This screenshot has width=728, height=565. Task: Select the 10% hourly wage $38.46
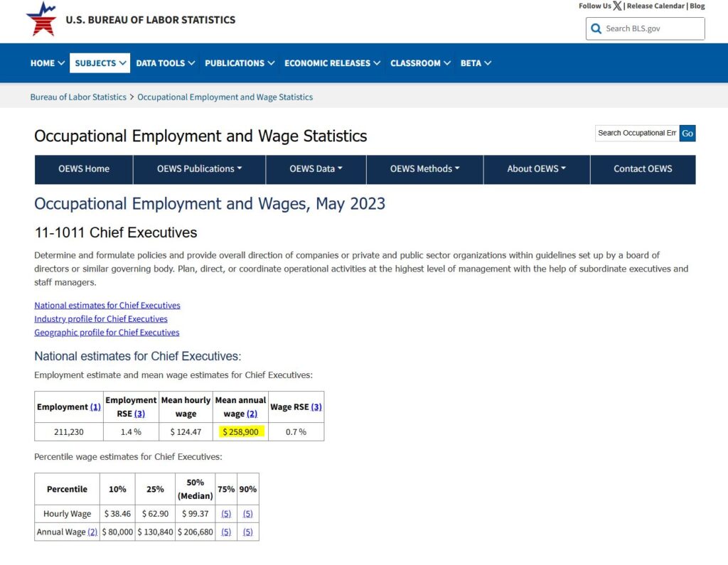(117, 514)
